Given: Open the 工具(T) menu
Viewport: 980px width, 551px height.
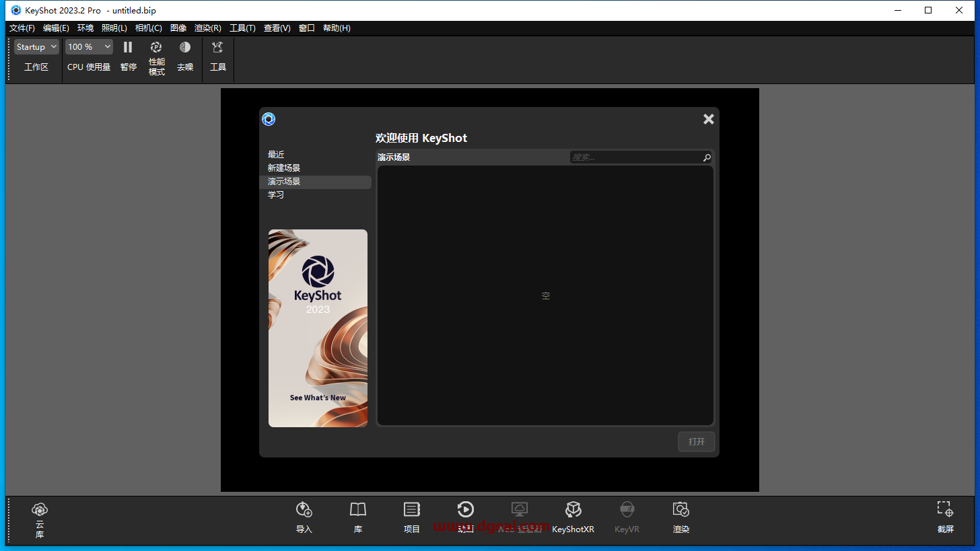Looking at the screenshot, I should (x=242, y=28).
